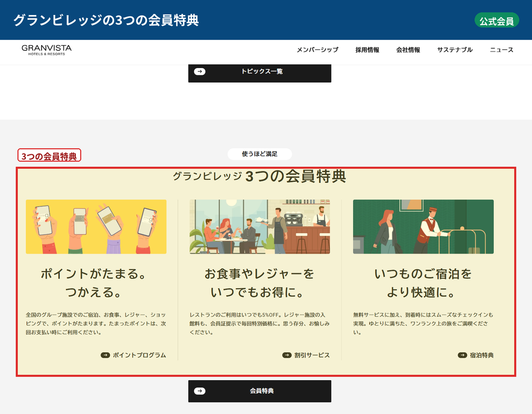532x414 pixels.
Task: Open the ニュース menu item
Action: pos(501,50)
